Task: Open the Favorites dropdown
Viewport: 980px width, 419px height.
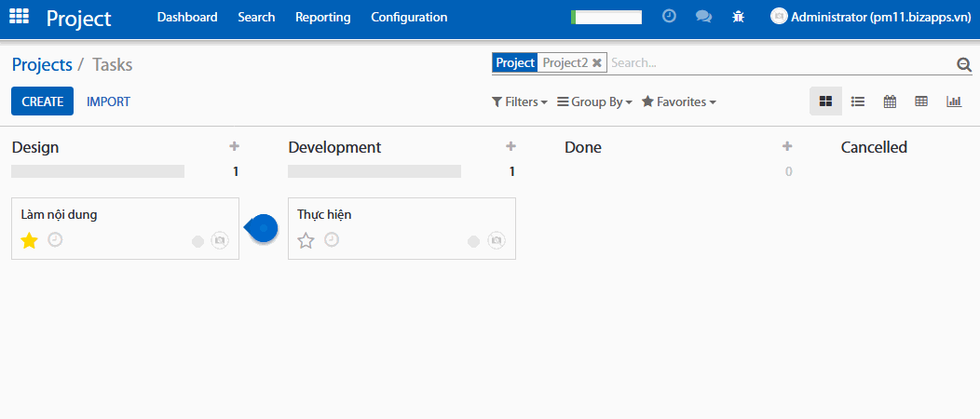Action: pyautogui.click(x=678, y=101)
